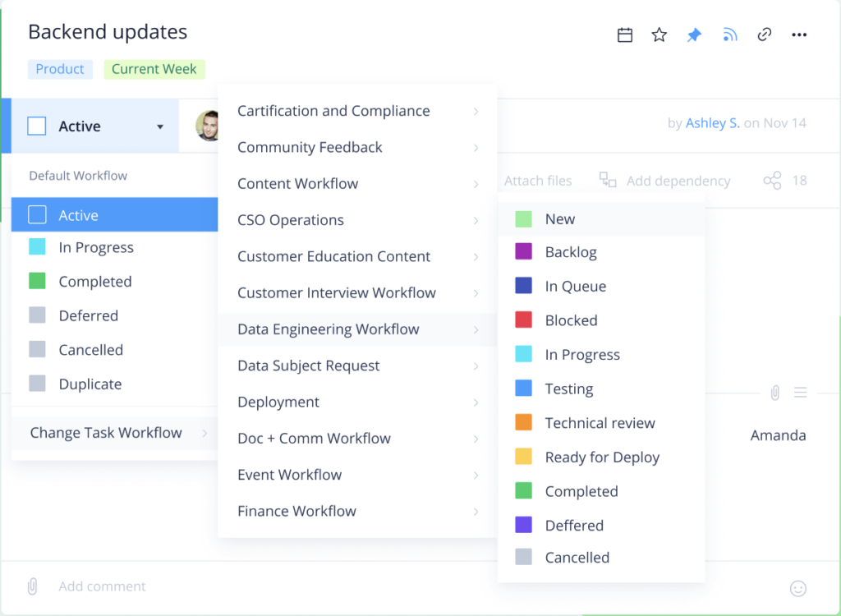841x616 pixels.
Task: Click the Current Week tag
Action: click(x=154, y=69)
